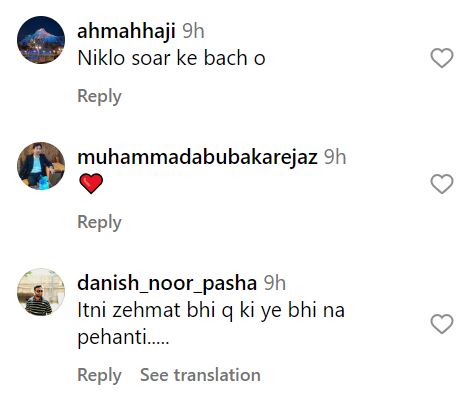
Task: Click the 9h timestamp beside ahmahhaji
Action: (x=193, y=31)
